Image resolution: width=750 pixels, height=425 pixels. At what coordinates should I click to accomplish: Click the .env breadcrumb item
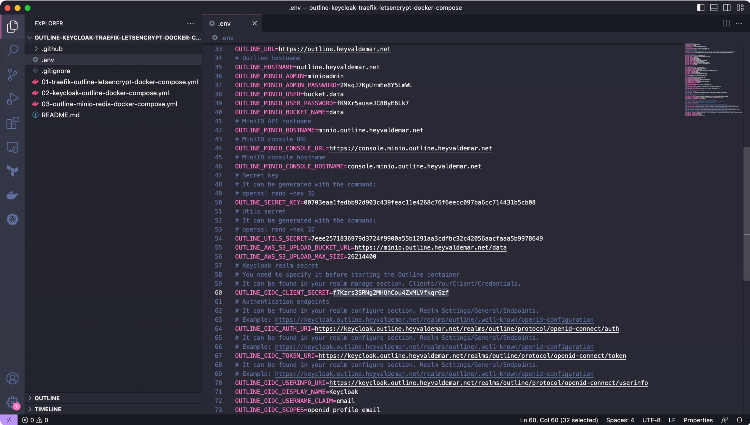223,38
